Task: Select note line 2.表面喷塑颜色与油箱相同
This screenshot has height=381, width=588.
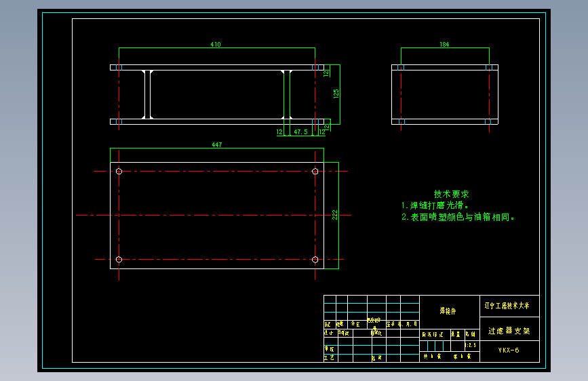Action: [458, 217]
